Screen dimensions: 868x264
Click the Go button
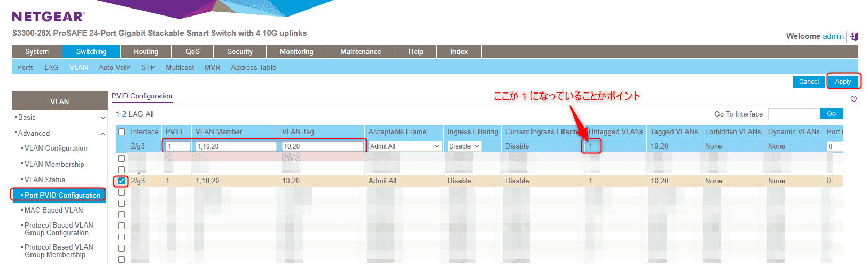click(x=831, y=114)
